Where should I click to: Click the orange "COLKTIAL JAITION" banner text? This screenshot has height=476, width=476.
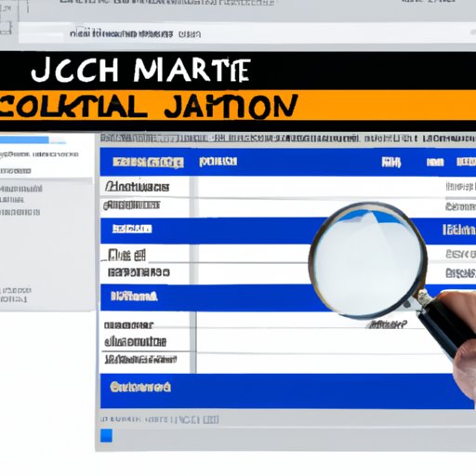[148, 106]
